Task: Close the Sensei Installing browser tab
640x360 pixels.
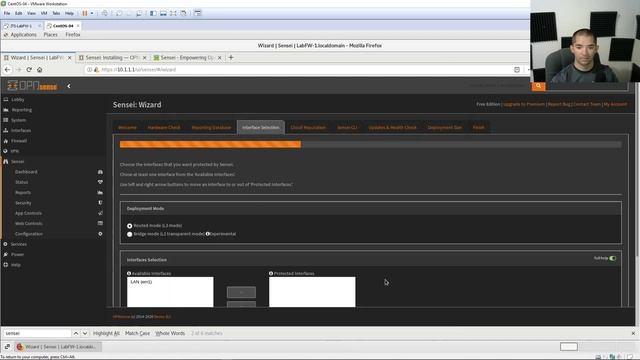Action: tap(144, 58)
